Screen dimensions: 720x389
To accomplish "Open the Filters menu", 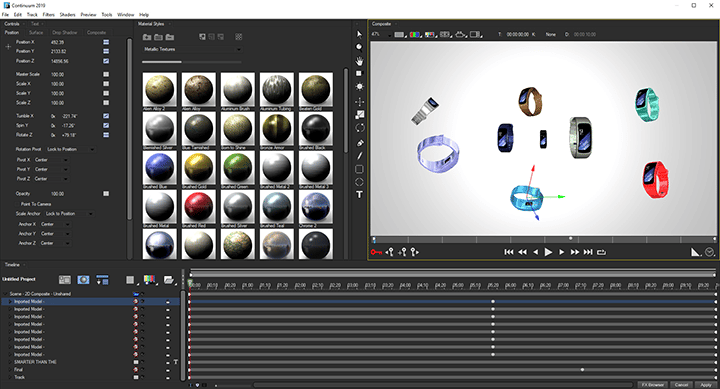I will pos(49,15).
